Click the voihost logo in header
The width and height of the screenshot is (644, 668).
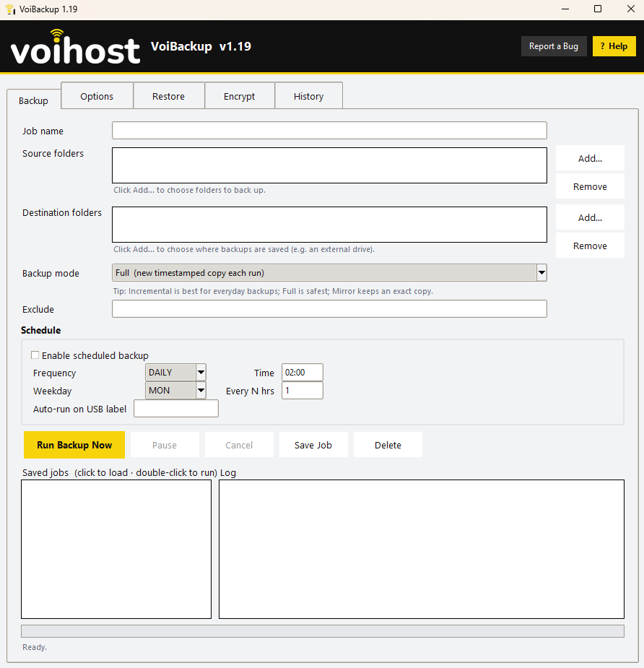[75, 47]
